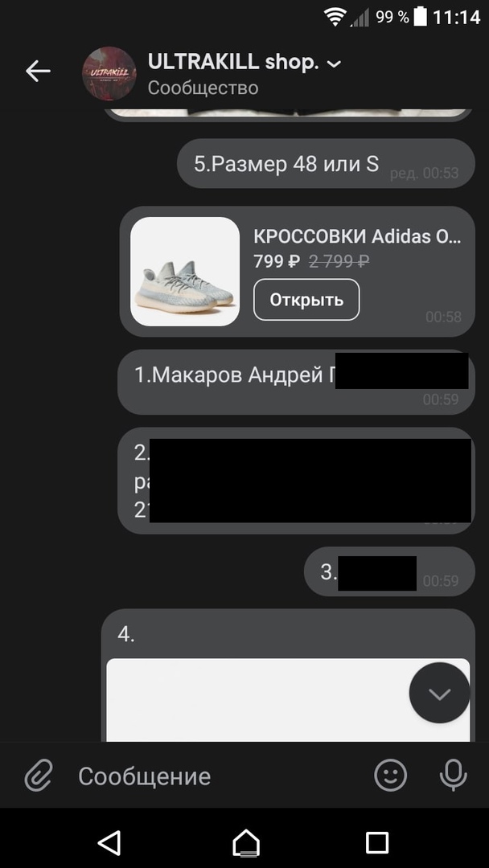Tap the Android home button

(x=245, y=843)
